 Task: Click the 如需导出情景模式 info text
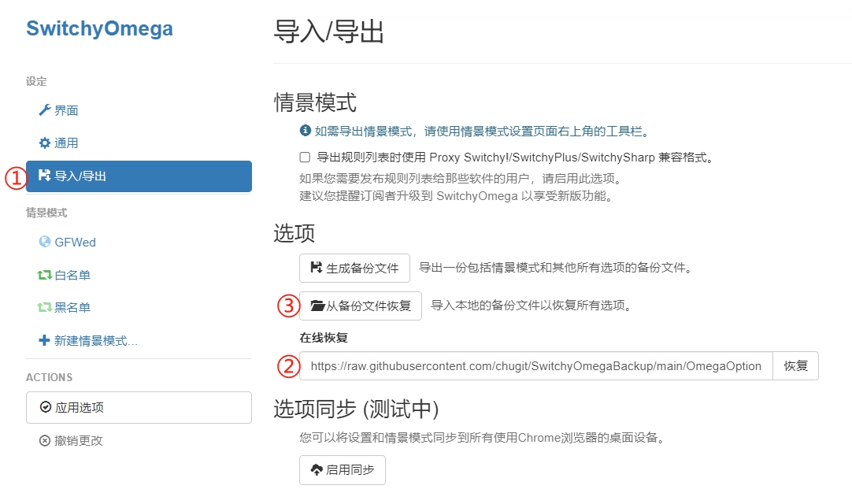pos(482,131)
